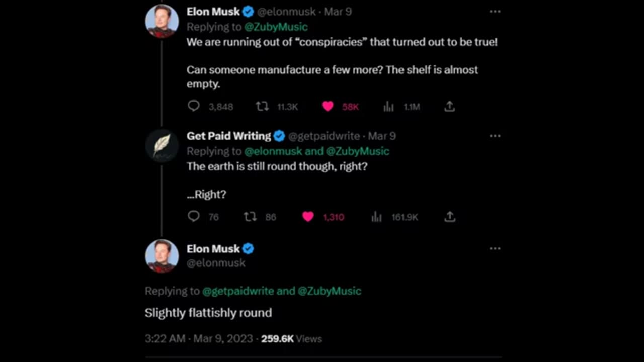Click @elonmusk and @ZubyMusic reply mention
The height and width of the screenshot is (362, 644).
pos(316,151)
